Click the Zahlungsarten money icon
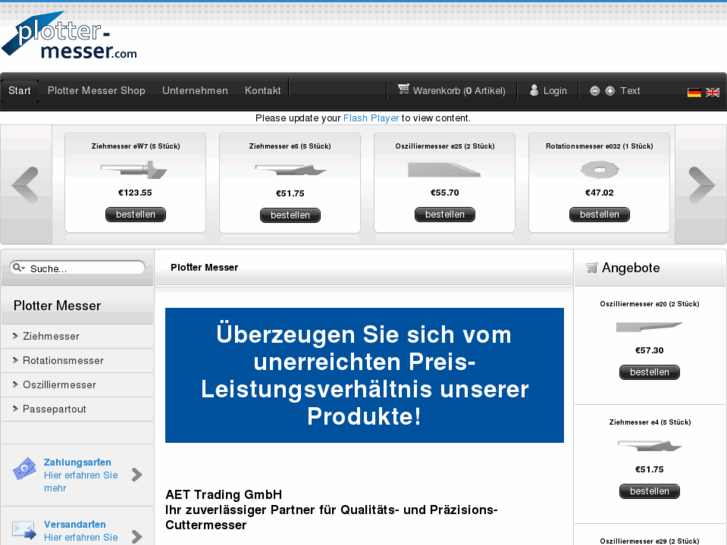Screen dimensions: 727x545 pos(25,468)
